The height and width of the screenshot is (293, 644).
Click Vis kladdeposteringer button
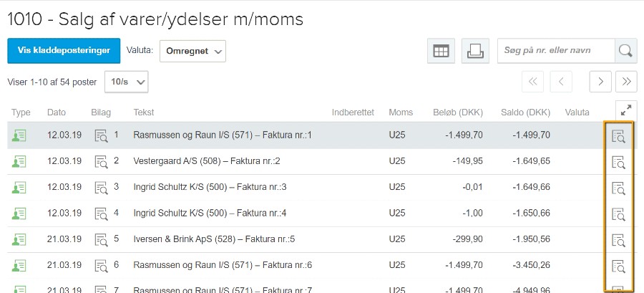(64, 51)
